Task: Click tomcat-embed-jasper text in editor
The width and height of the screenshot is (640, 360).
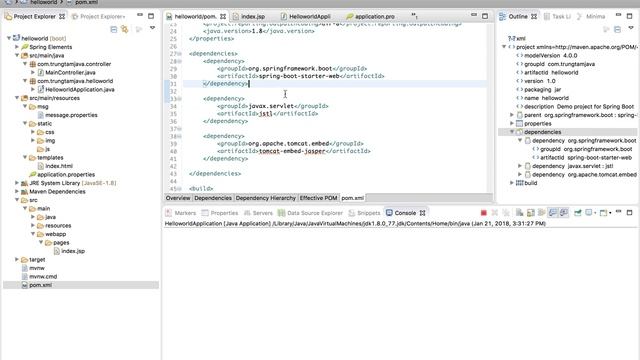Action: (x=292, y=151)
